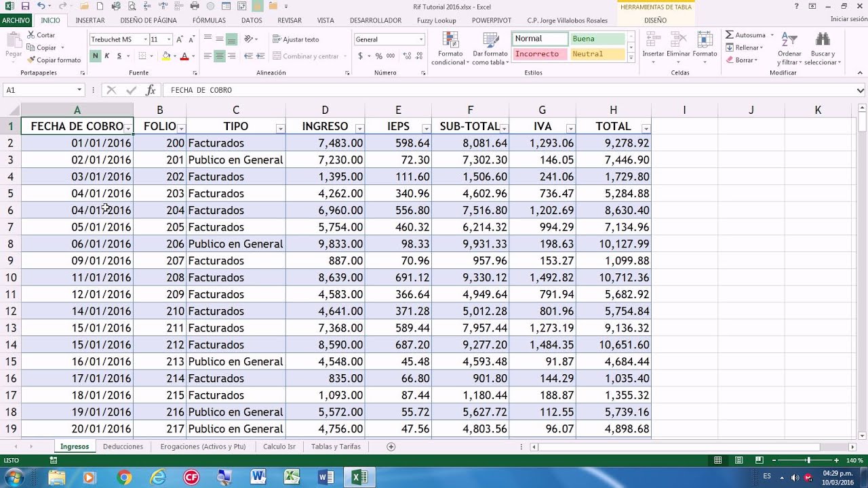Screen dimensions: 868x488
Task: Open the ARCHIVO menu
Action: 16,20
